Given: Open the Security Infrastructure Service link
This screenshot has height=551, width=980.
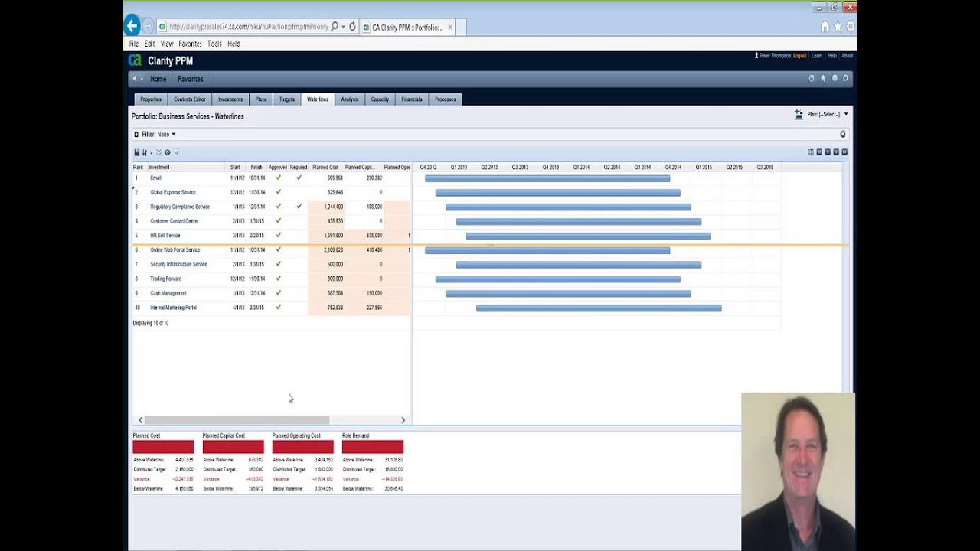Looking at the screenshot, I should pos(178,264).
